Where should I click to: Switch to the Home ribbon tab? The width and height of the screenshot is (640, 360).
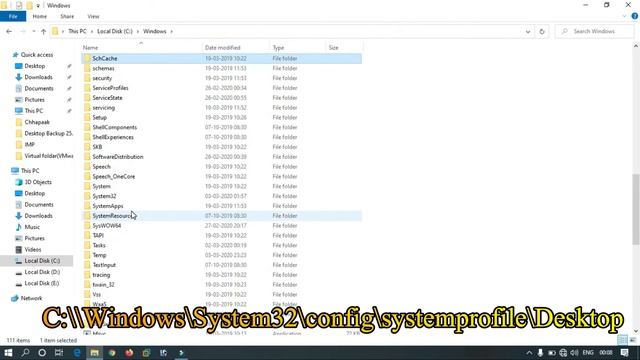40,16
